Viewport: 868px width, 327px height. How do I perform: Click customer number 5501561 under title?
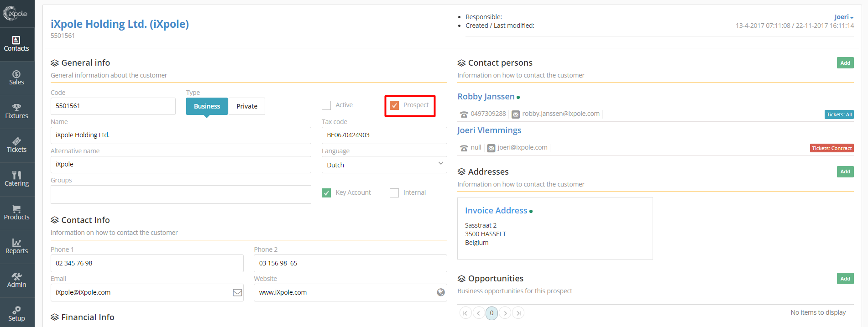(63, 36)
